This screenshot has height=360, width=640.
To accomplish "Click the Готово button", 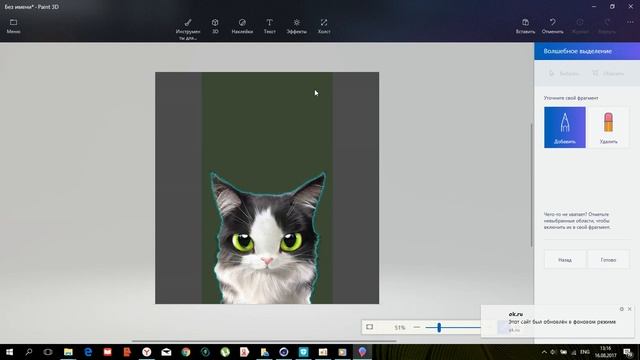I will coord(608,260).
